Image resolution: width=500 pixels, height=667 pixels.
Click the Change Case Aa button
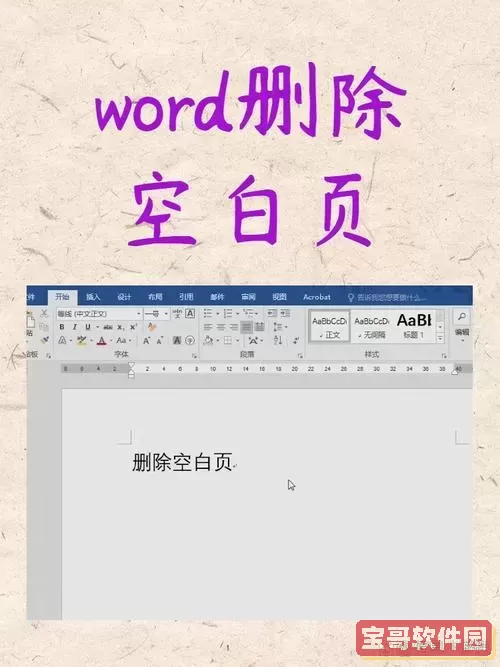[x=121, y=340]
